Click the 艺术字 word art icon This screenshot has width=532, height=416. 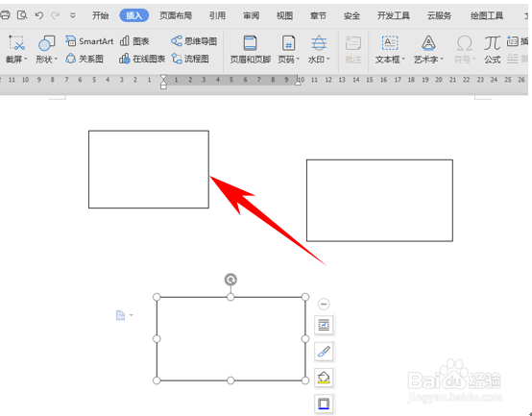(428, 43)
